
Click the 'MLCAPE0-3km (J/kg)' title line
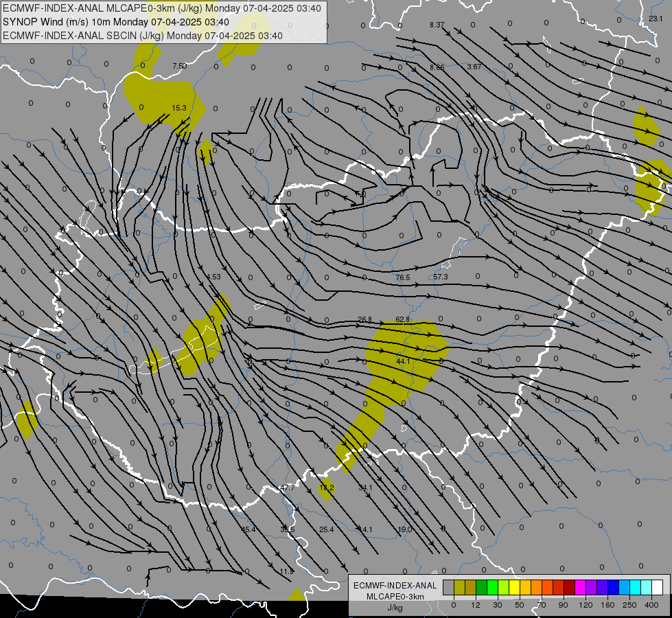[161, 8]
